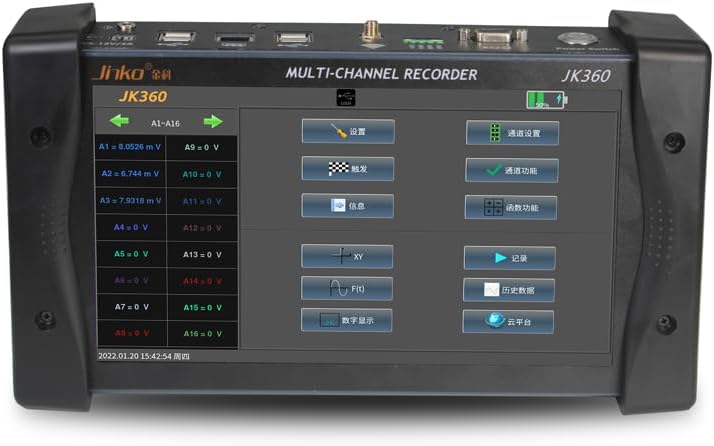The width and height of the screenshot is (714, 446).
Task: Tap the green left arrow for previous channels
Action: pos(119,121)
